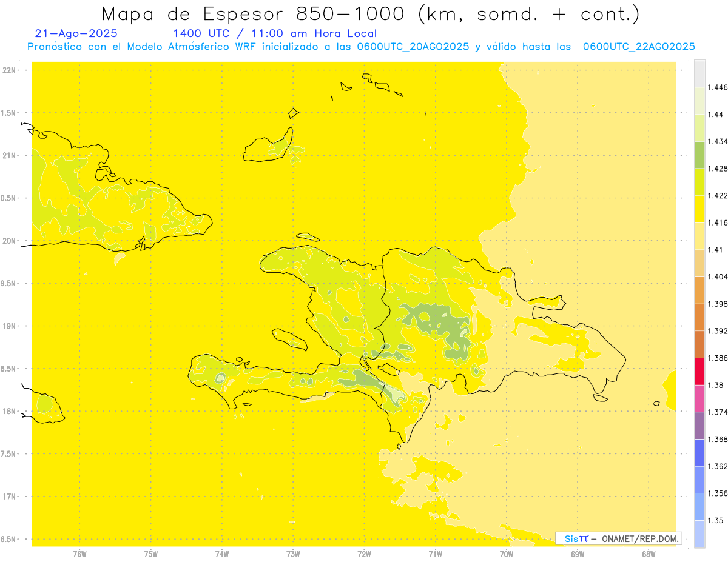This screenshot has height=562, width=728.
Task: Click the '7.5N' latitude axis label
Action: click(x=9, y=454)
